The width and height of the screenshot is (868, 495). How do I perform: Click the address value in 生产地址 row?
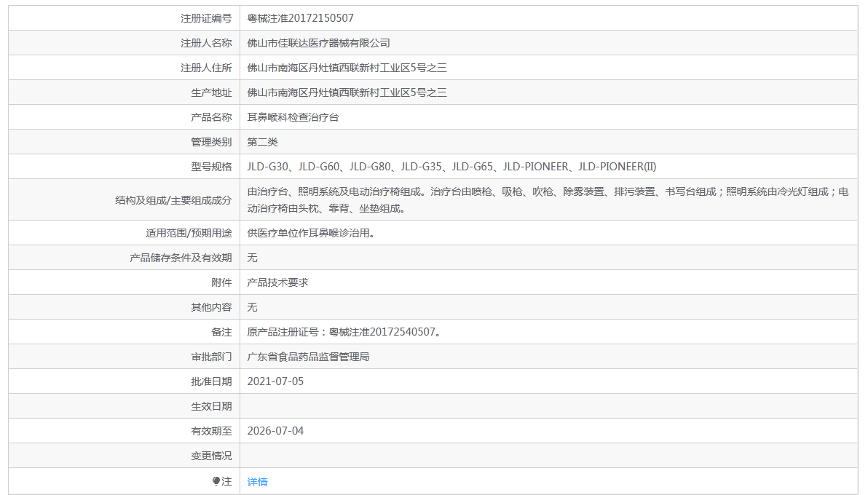click(x=347, y=92)
